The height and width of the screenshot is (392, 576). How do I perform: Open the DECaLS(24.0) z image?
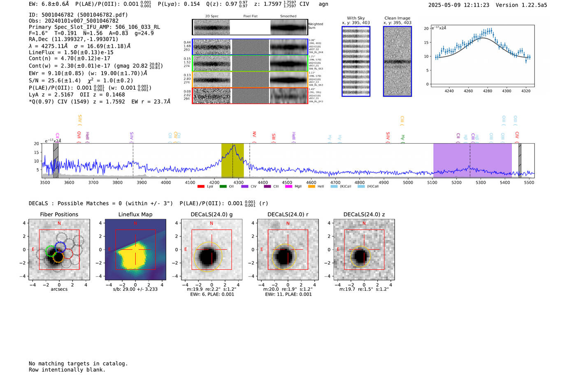coord(364,250)
